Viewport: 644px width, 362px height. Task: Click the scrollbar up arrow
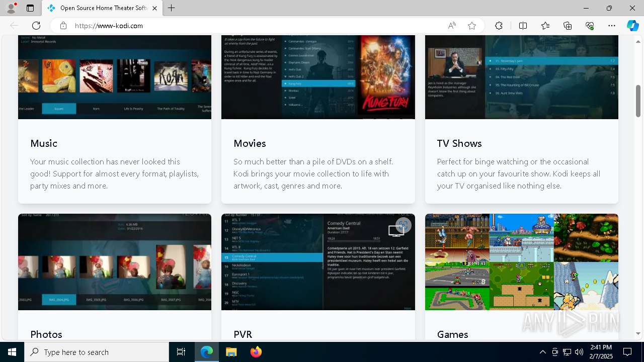coord(638,41)
